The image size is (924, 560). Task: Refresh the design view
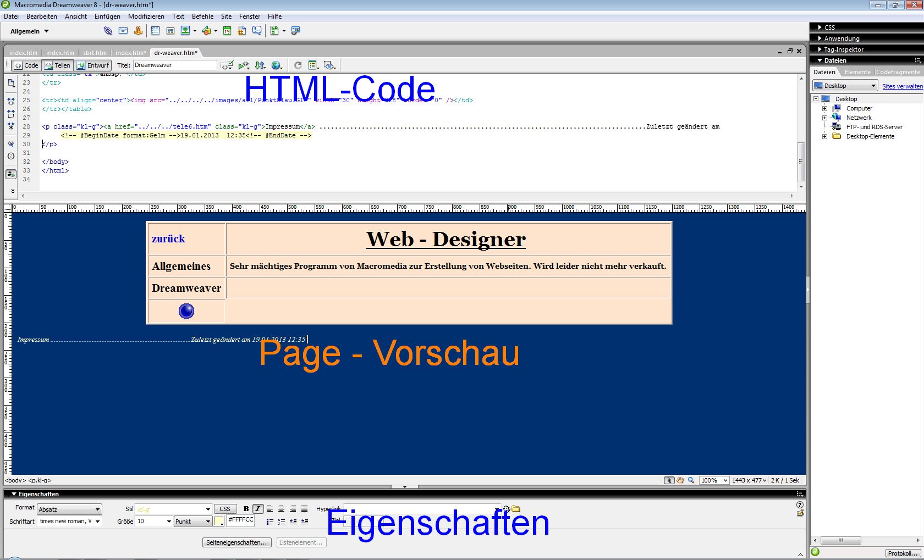298,65
